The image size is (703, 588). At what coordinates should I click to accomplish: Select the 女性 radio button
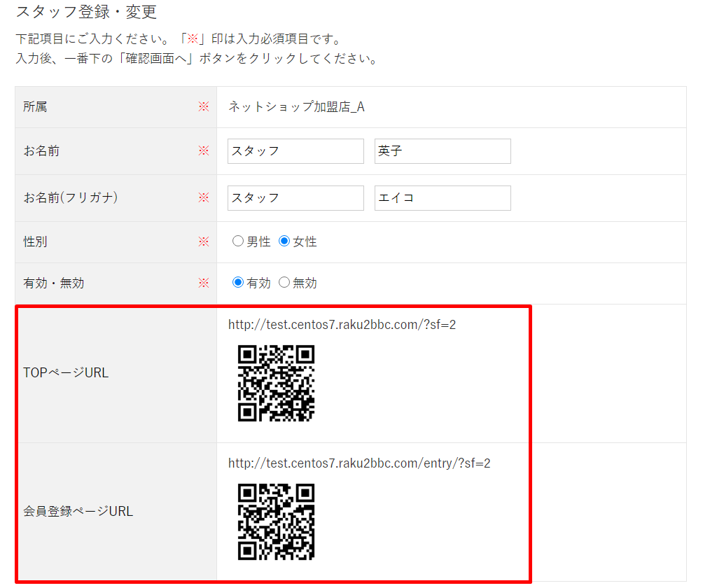[x=284, y=241]
